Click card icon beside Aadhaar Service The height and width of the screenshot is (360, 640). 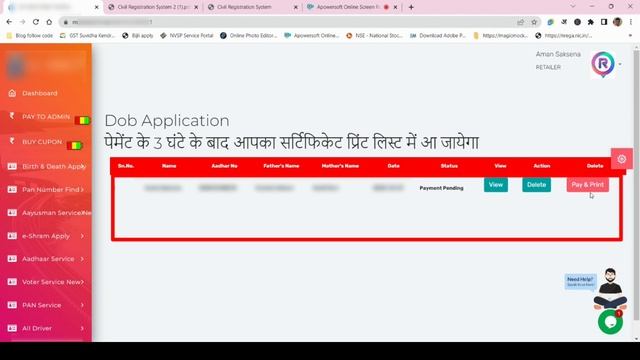tap(12, 259)
